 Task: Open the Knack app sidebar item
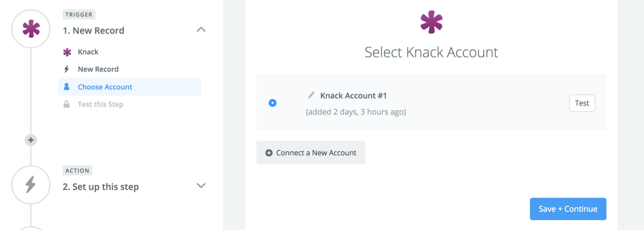click(x=88, y=52)
